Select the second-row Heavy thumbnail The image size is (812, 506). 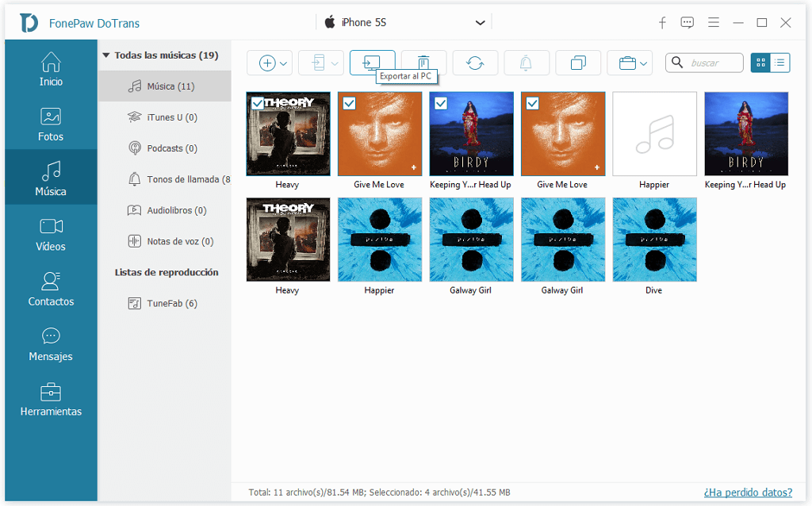[288, 240]
